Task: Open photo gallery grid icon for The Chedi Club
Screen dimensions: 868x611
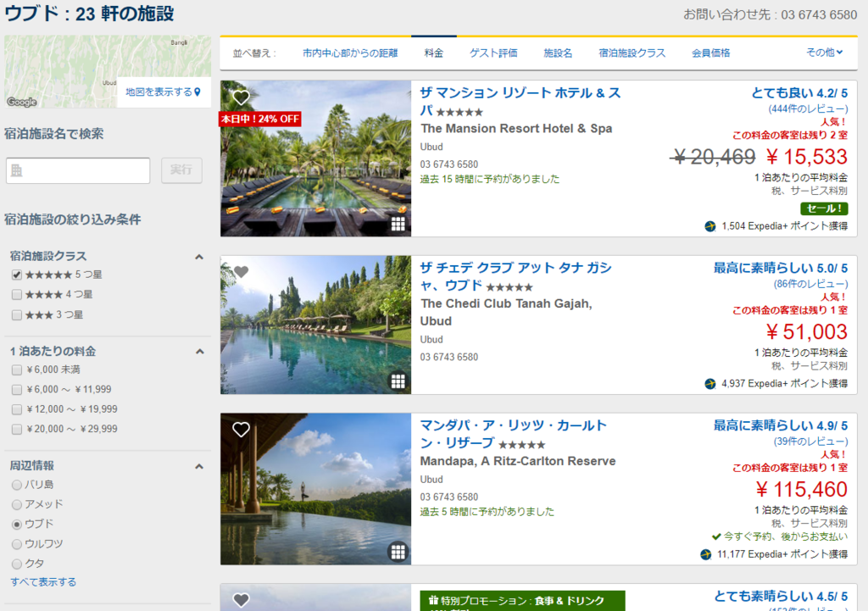Action: pos(398,381)
